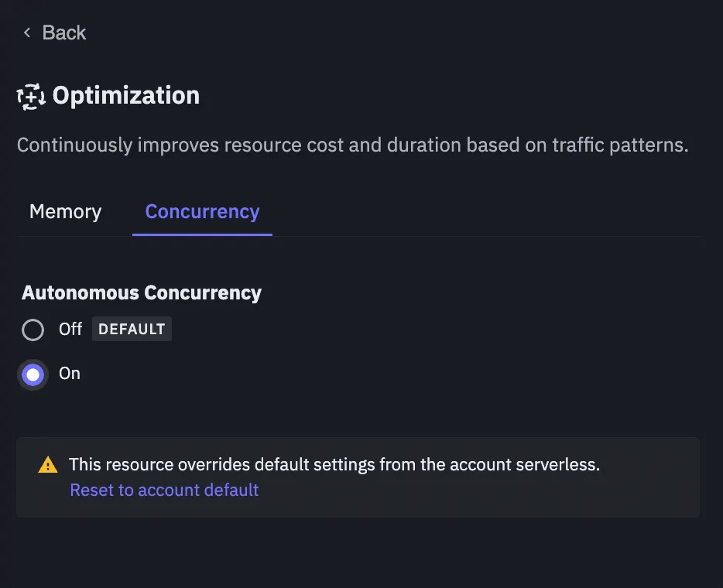Click Reset to account default link

164,490
